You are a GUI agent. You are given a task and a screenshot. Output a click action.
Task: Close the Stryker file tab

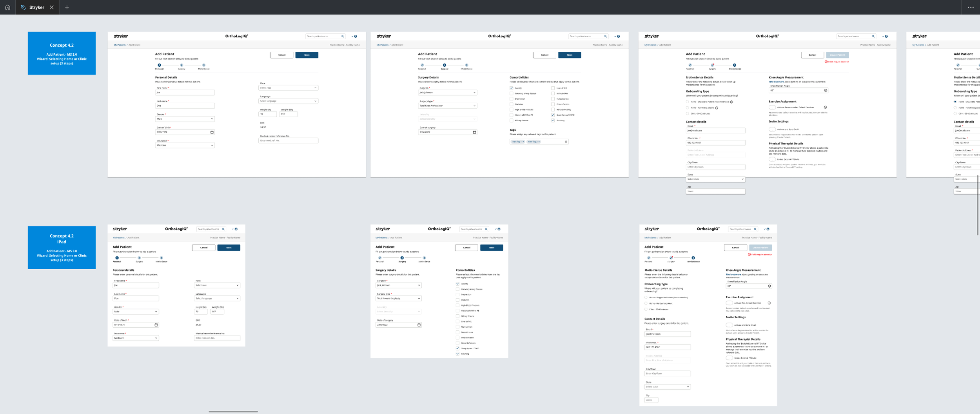pyautogui.click(x=52, y=7)
